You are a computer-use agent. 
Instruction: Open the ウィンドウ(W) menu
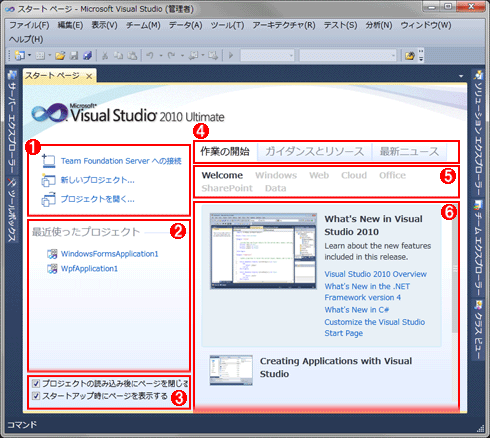pos(426,25)
